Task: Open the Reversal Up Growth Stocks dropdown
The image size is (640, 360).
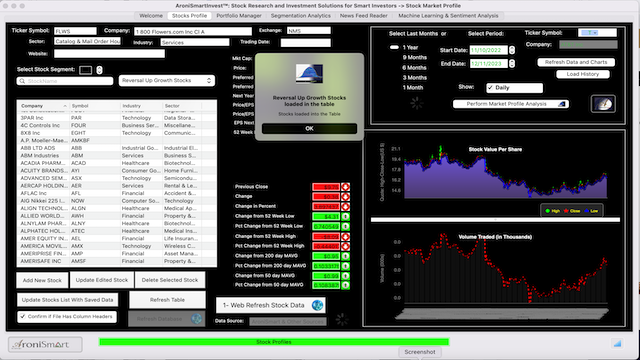Action: [167, 80]
